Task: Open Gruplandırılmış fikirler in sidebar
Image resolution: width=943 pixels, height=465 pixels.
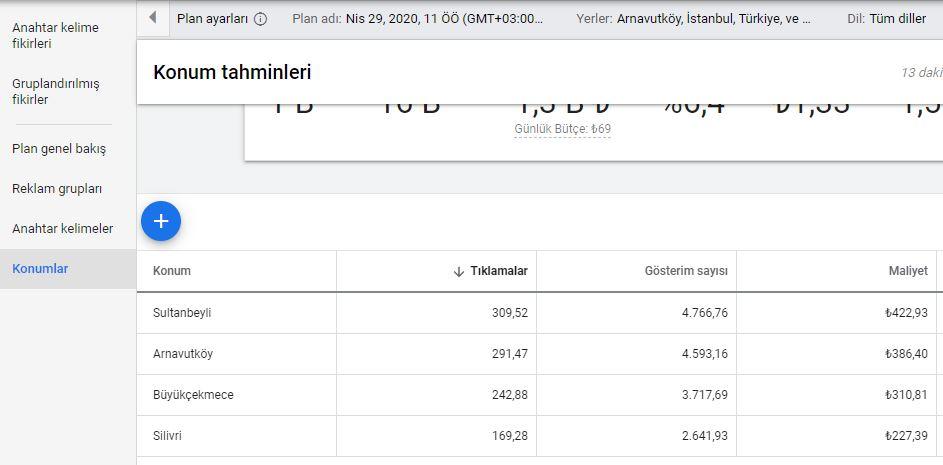Action: (55, 91)
